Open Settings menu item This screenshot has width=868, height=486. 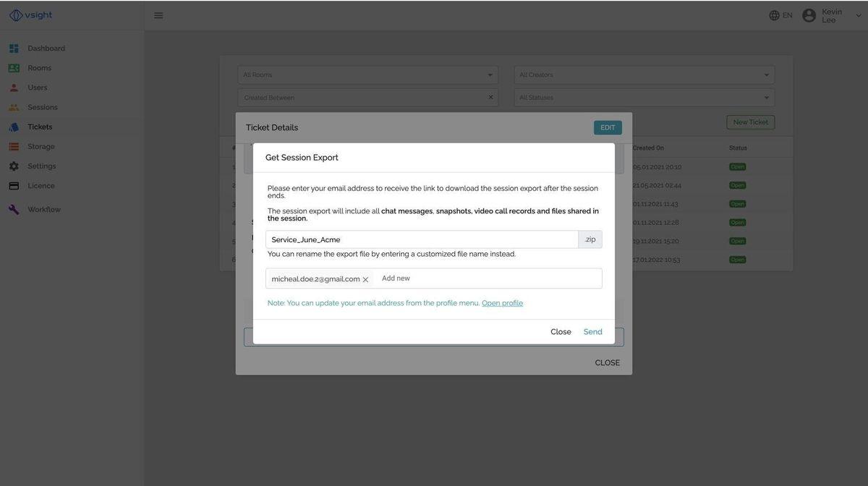click(42, 166)
